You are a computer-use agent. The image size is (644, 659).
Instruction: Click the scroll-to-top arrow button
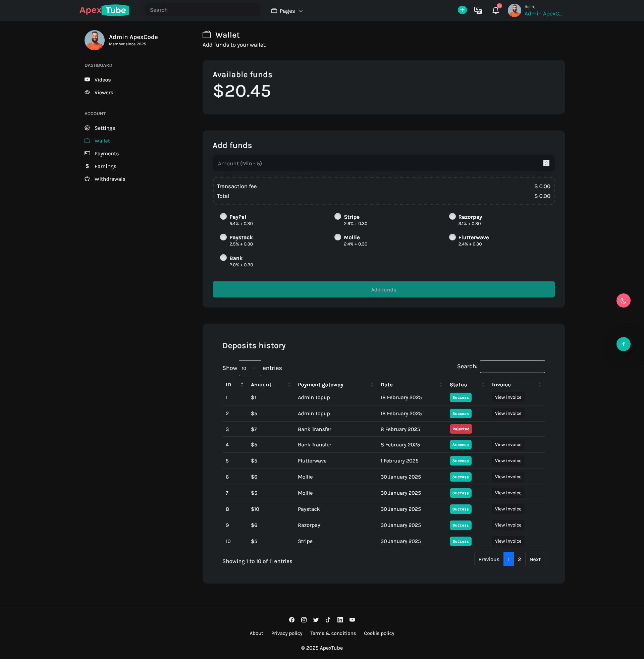[x=623, y=344]
